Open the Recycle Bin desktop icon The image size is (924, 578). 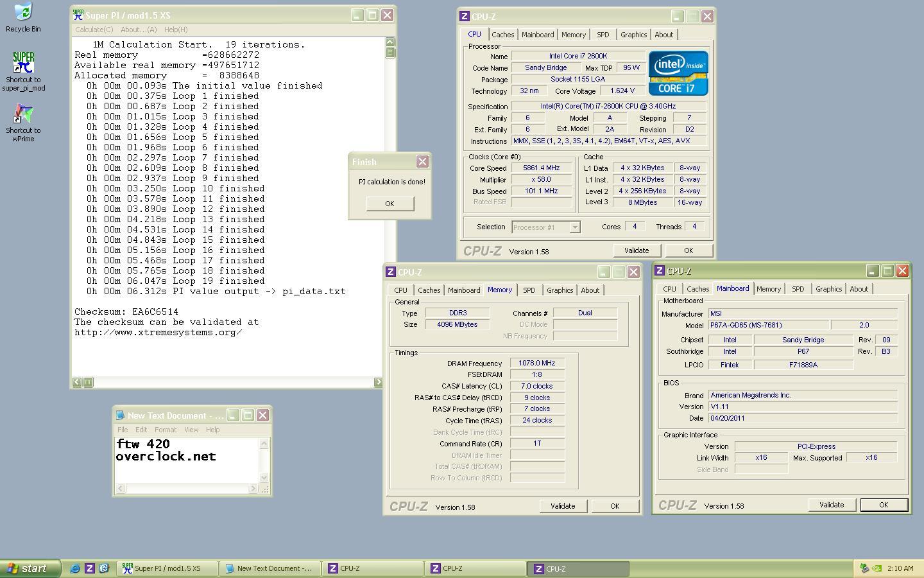pyautogui.click(x=22, y=12)
